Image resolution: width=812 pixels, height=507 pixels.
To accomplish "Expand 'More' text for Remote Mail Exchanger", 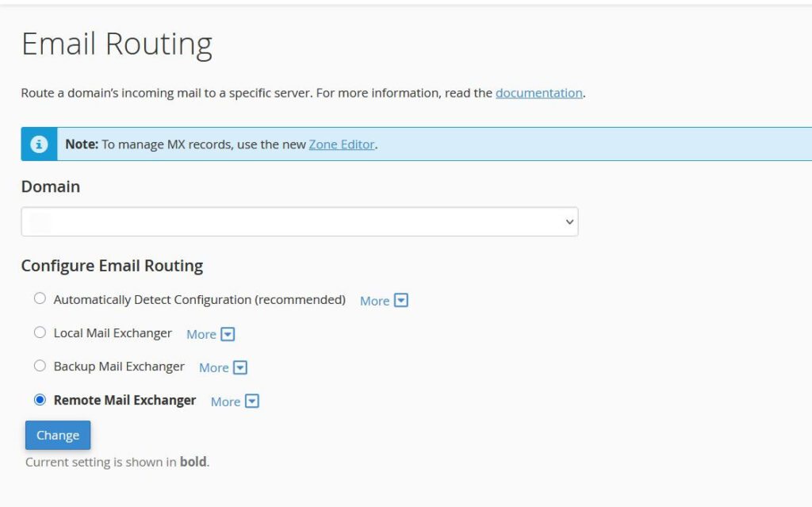I will [x=225, y=401].
